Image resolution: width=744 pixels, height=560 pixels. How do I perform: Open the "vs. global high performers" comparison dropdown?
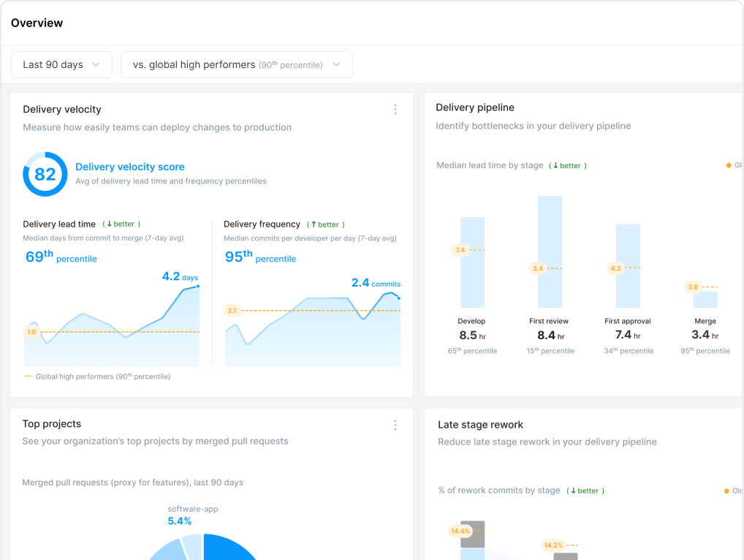tap(236, 64)
